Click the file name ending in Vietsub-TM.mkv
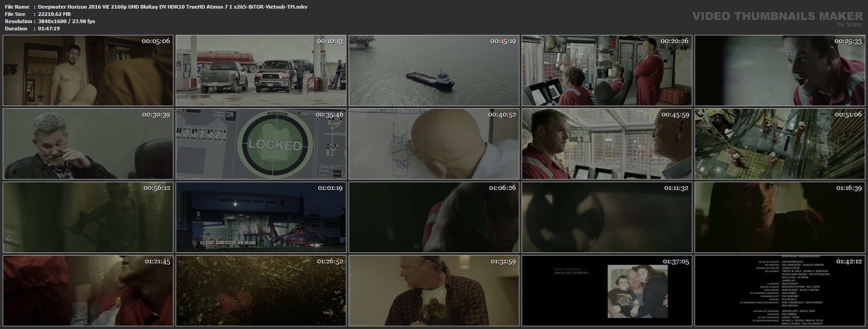Screen dimensions: 868x329 pos(173,7)
